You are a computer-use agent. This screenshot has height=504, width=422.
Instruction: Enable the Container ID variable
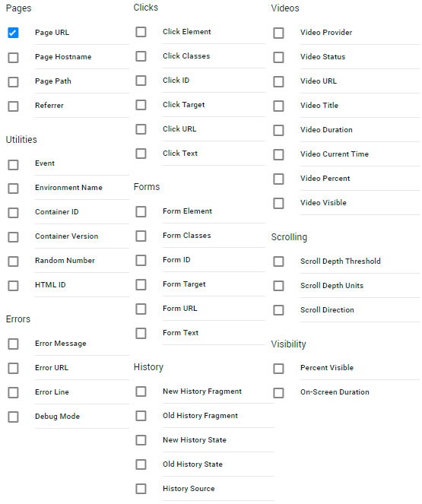click(x=13, y=212)
